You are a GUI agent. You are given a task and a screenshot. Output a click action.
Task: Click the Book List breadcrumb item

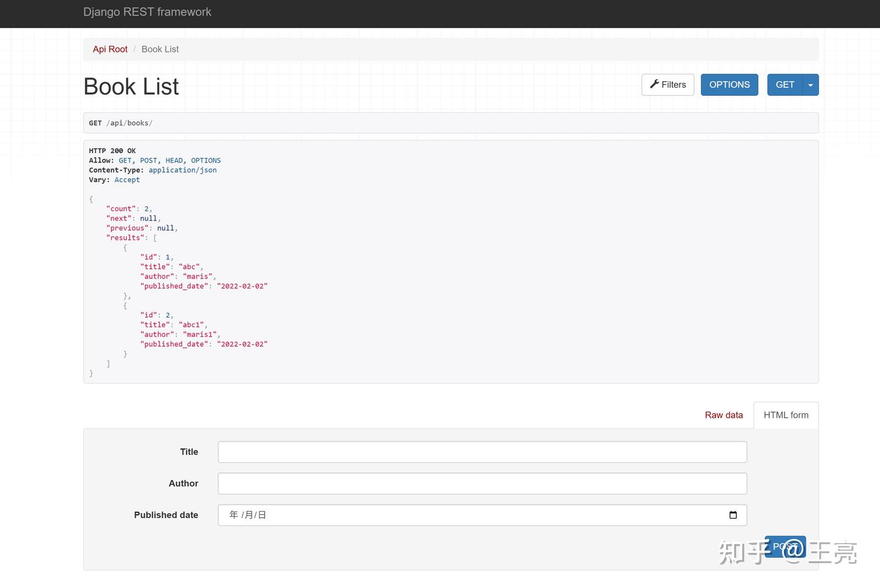pyautogui.click(x=159, y=49)
